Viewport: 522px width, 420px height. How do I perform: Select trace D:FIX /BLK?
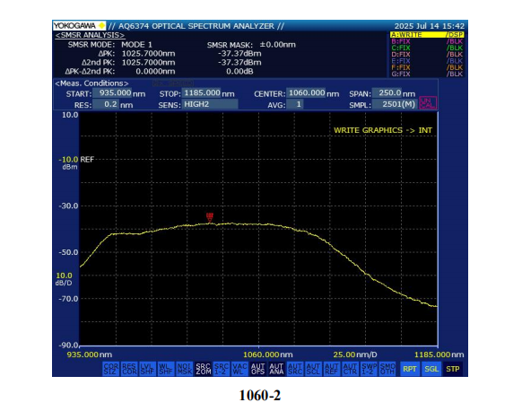427,54
